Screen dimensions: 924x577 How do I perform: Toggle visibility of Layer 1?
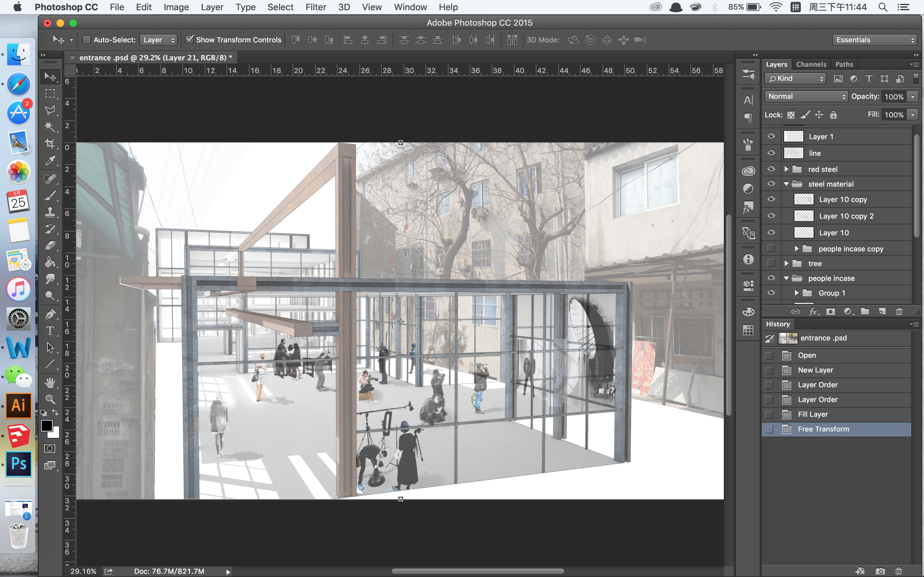[770, 136]
